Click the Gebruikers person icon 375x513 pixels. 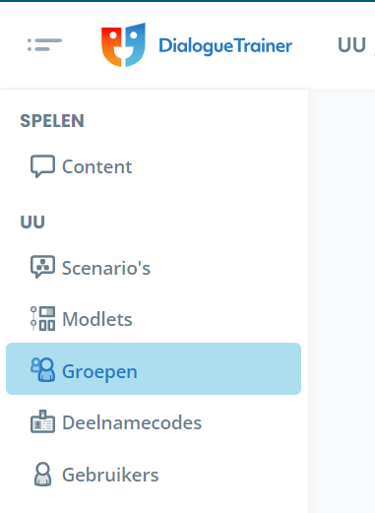(43, 474)
